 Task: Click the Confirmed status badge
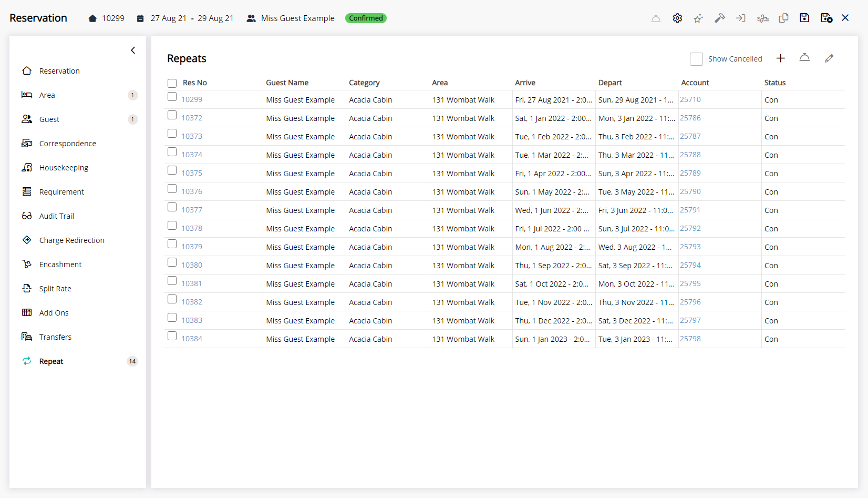tap(366, 18)
